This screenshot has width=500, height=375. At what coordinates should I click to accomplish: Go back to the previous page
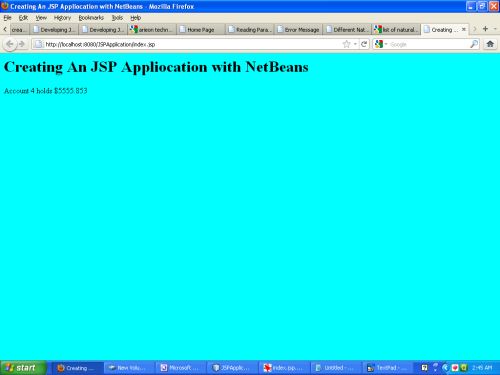click(x=10, y=44)
